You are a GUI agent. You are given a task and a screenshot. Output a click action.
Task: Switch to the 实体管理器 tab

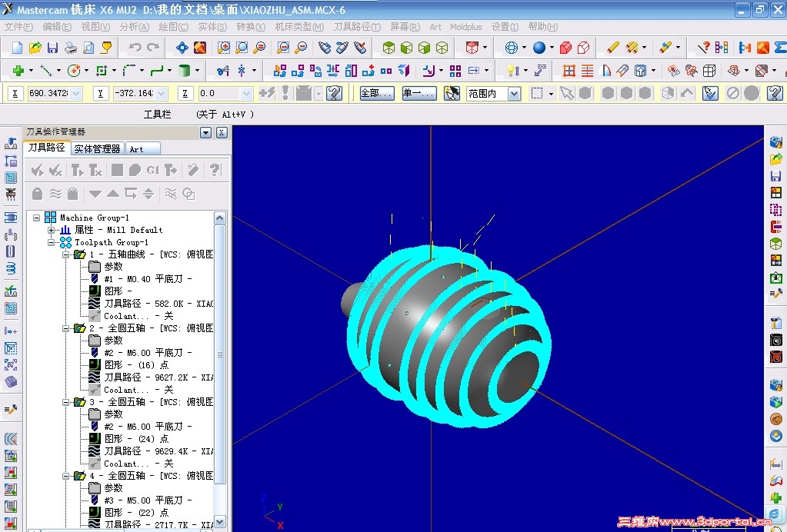tap(97, 149)
